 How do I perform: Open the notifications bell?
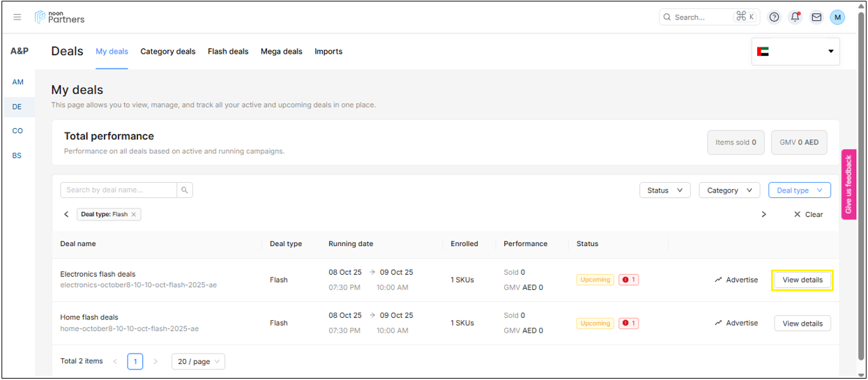pyautogui.click(x=795, y=17)
